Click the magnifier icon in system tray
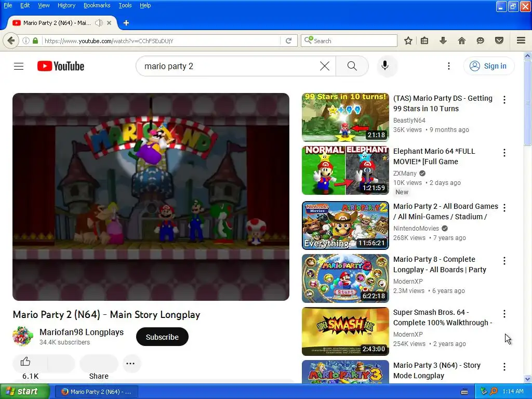Screen dimensions: 532x399 click(494, 392)
